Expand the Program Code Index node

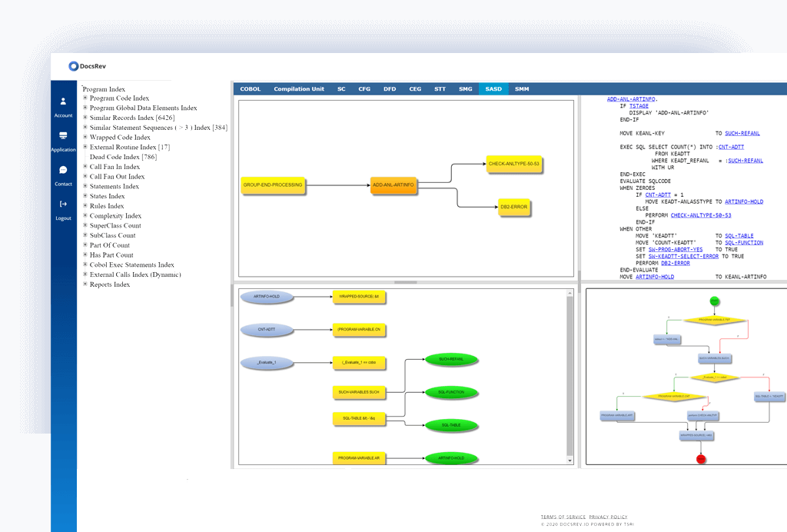coord(85,98)
